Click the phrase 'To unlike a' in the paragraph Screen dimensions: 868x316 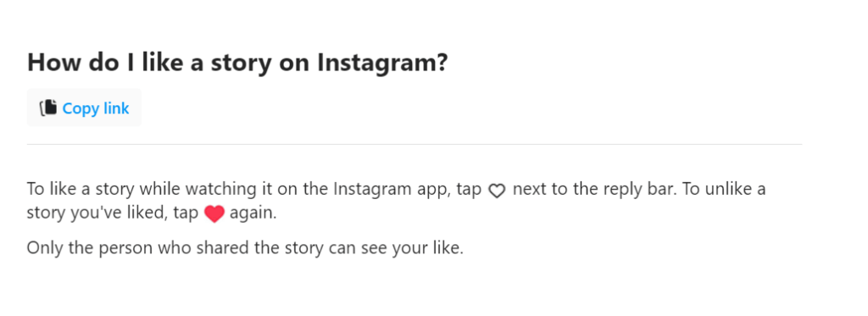coord(724,189)
